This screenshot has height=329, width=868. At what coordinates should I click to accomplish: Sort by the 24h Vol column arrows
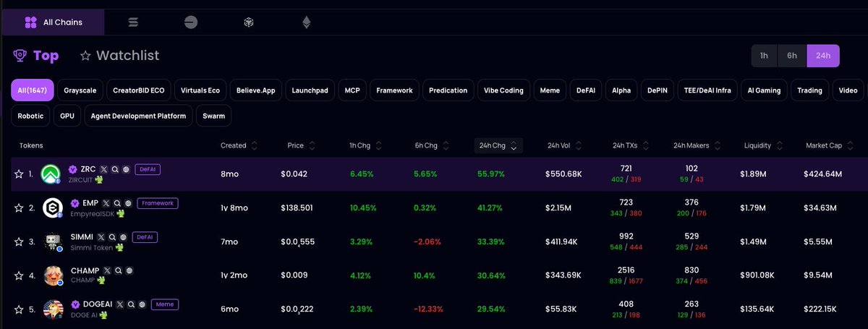[579, 145]
